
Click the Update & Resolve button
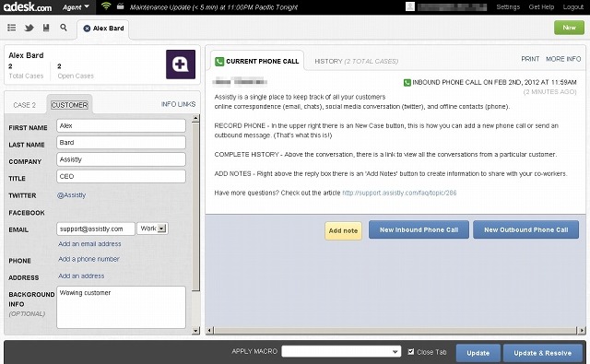click(x=543, y=353)
